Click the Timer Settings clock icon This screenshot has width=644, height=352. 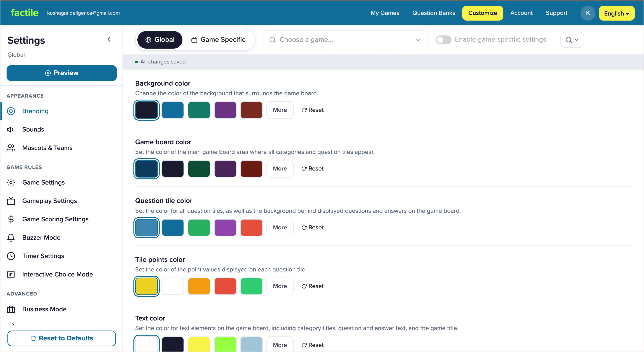[11, 256]
